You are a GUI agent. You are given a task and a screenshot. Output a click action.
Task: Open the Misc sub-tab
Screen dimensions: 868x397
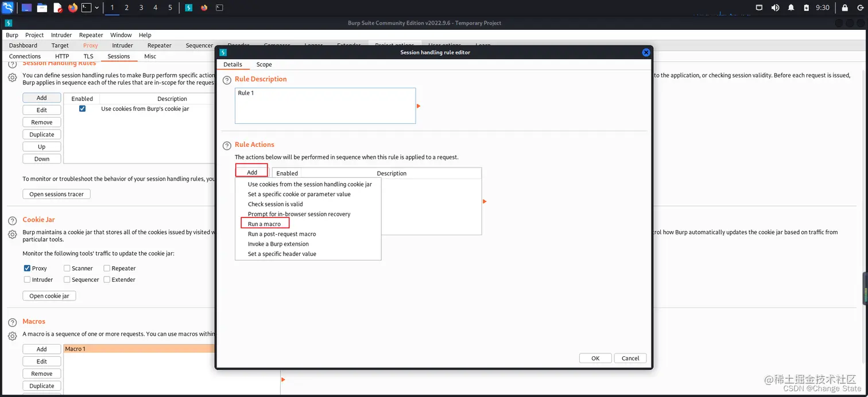150,56
